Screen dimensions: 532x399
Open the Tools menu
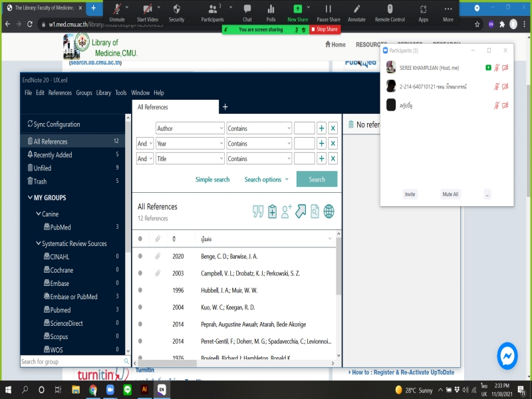pos(120,93)
